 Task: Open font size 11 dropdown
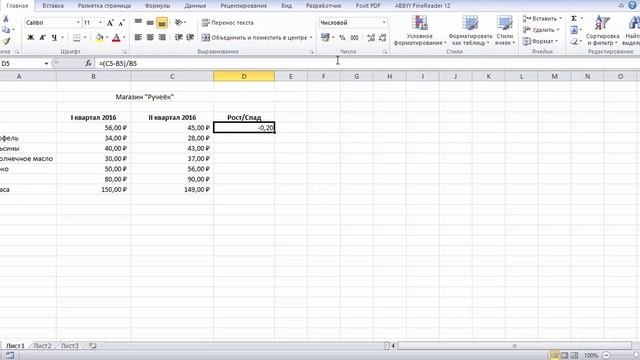click(100, 23)
